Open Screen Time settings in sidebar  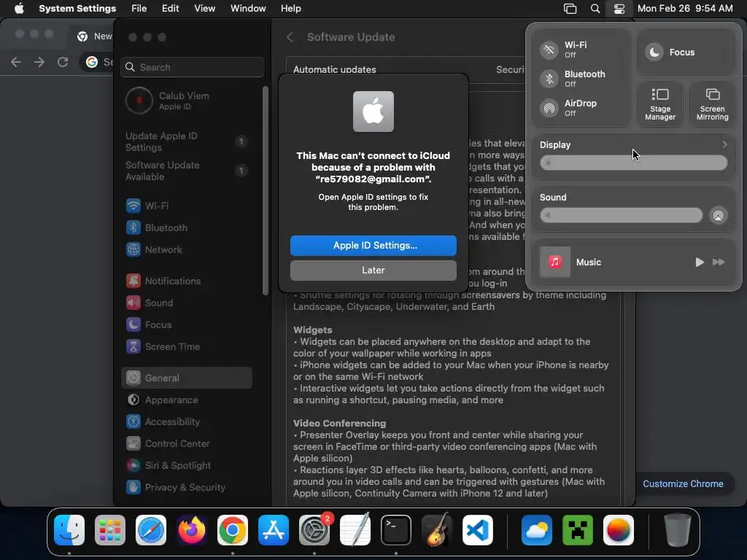(187, 346)
